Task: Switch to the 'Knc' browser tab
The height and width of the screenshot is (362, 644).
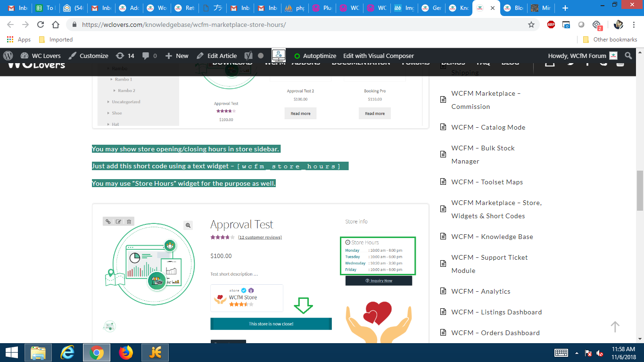Action: (459, 8)
